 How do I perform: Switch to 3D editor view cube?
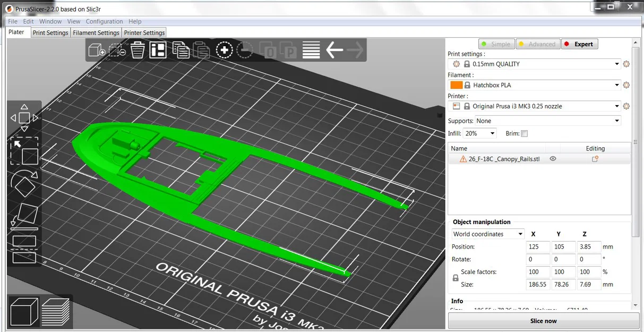point(24,311)
